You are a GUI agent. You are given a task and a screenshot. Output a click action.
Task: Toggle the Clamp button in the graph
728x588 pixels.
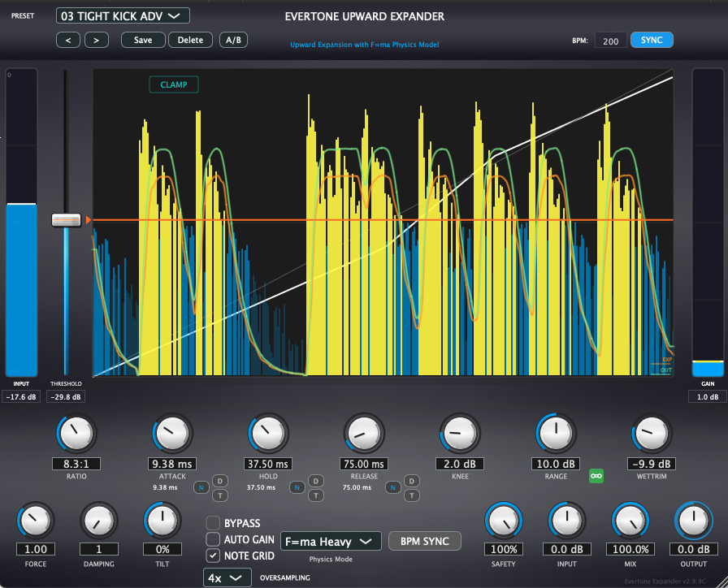[x=173, y=84]
